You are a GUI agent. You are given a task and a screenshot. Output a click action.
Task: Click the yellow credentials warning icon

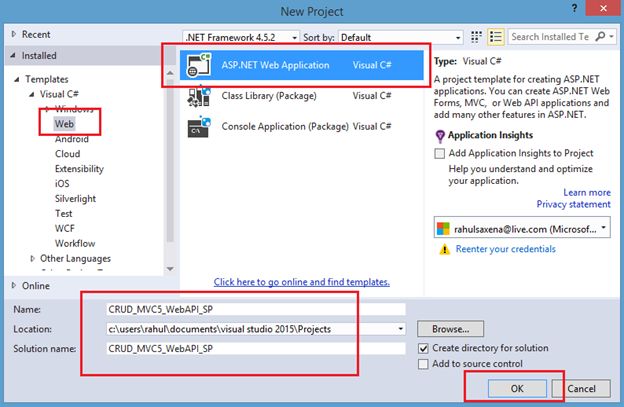pos(444,249)
